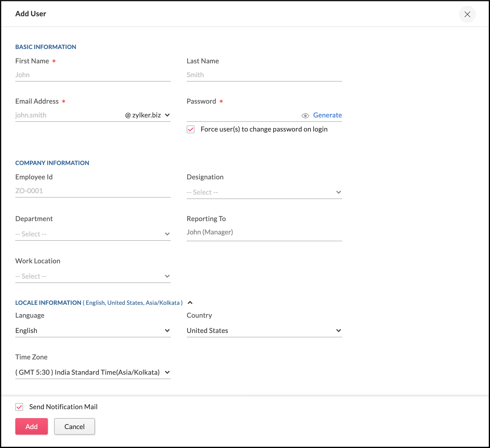This screenshot has width=490, height=448.
Task: Open the Work Location dropdown
Action: 93,276
